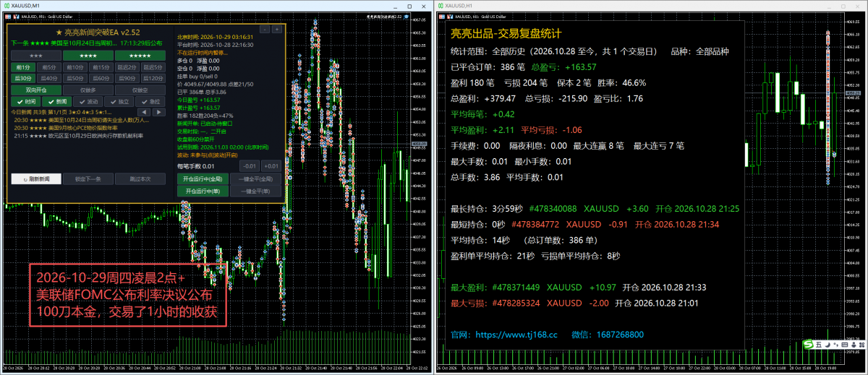Select news row 欧元区至10月29日欧洲央行存款机制利率
The height and width of the screenshot is (375, 868).
tap(79, 136)
